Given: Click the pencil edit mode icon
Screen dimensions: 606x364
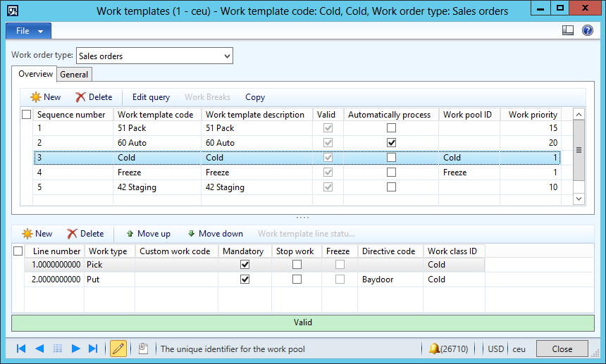Looking at the screenshot, I should (118, 349).
